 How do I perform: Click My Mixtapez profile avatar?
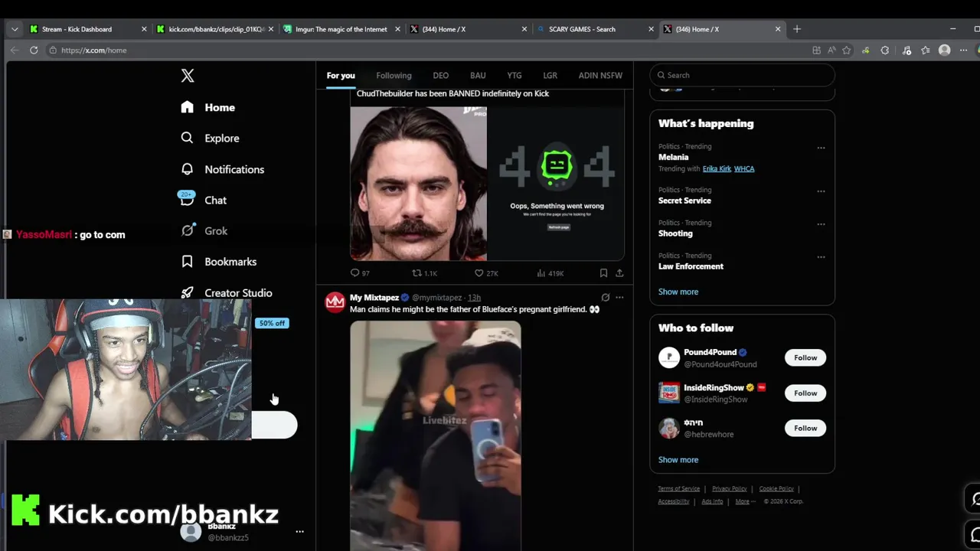[335, 302]
